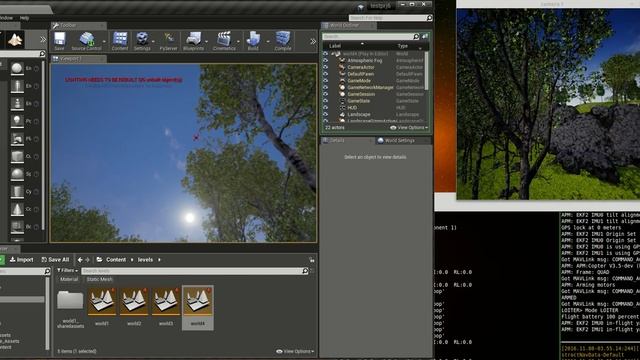640x360 pixels.
Task: Open Source Control from the toolbar
Action: pos(87,39)
